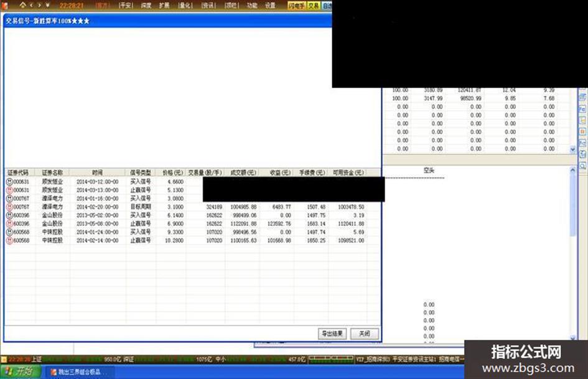Click price cell 10.2800
The width and height of the screenshot is (588, 379).
[x=174, y=241]
